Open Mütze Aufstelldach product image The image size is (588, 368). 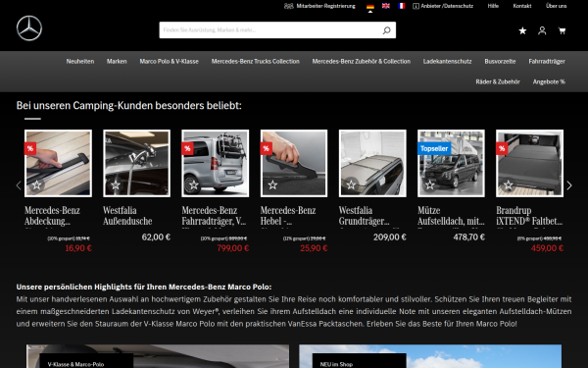pyautogui.click(x=451, y=163)
